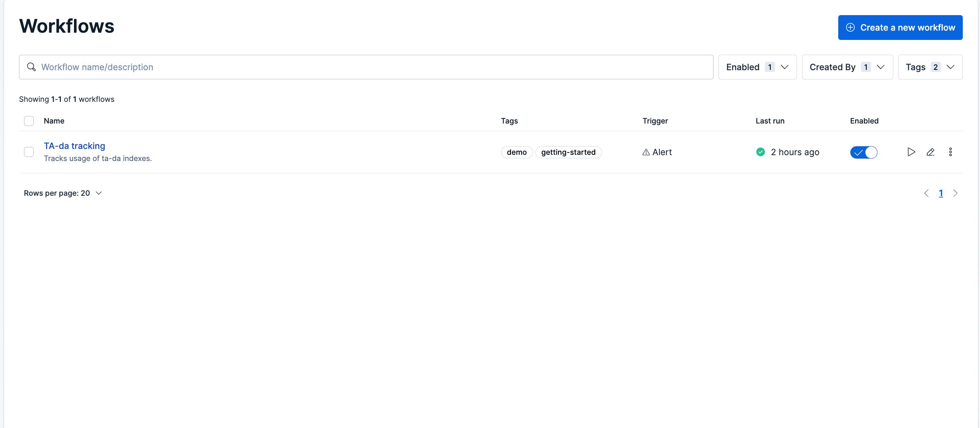This screenshot has width=980, height=428.
Task: Go to the previous page with the left arrow
Action: (926, 193)
